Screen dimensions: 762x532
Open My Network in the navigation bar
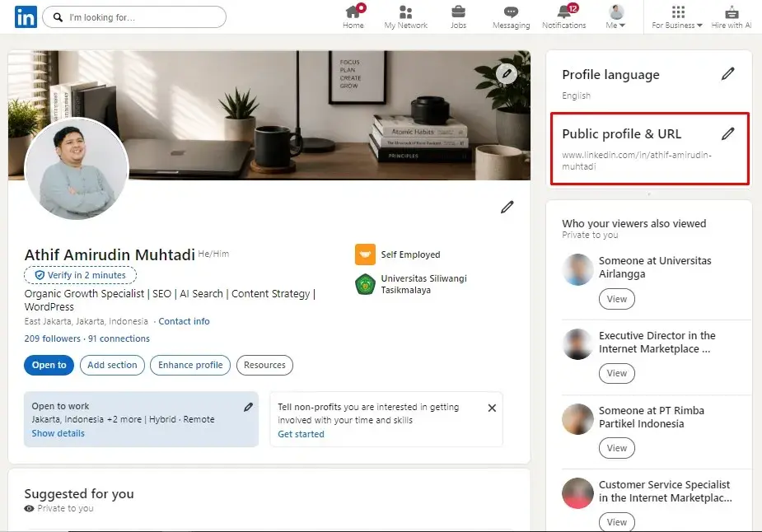pos(406,17)
